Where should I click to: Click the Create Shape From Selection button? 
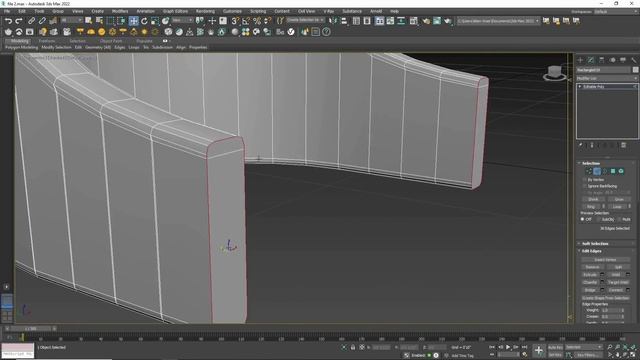click(x=605, y=298)
